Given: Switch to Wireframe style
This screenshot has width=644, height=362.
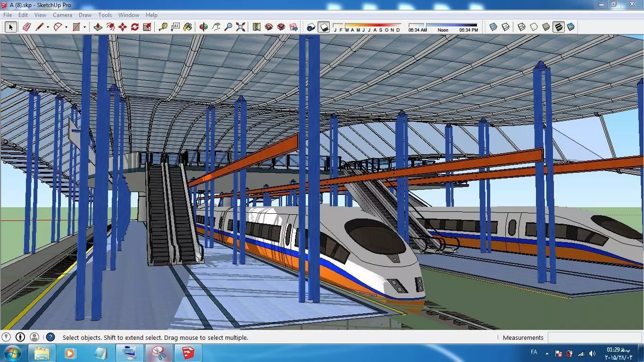Looking at the screenshot, I should (x=522, y=27).
